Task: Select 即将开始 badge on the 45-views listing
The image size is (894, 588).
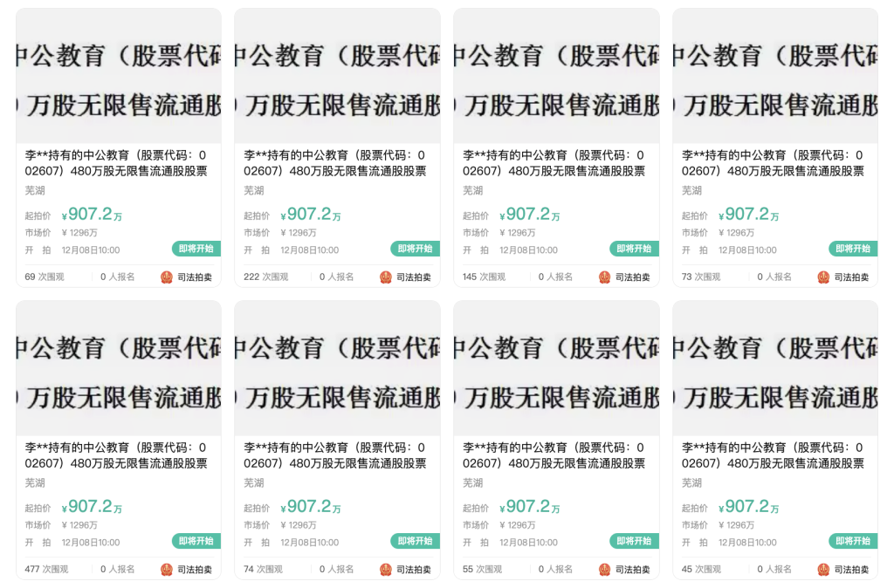Action: (x=853, y=541)
